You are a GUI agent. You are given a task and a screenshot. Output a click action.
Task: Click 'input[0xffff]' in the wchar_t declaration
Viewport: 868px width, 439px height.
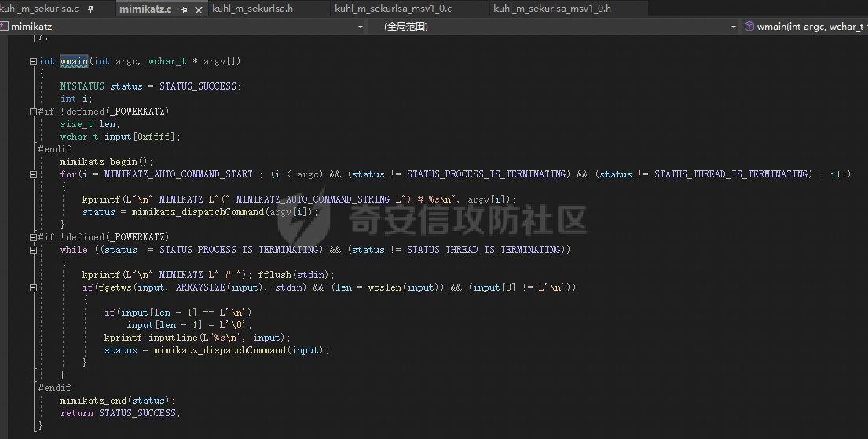point(141,137)
